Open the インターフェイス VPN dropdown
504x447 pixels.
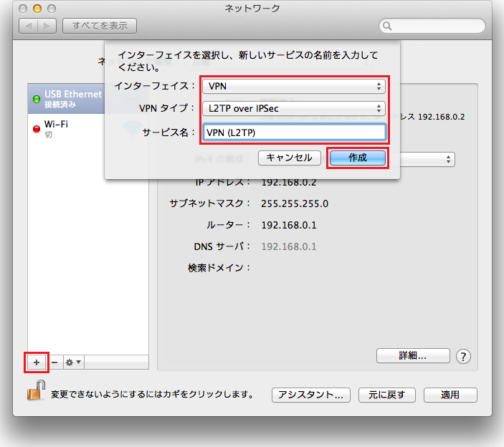(x=294, y=87)
